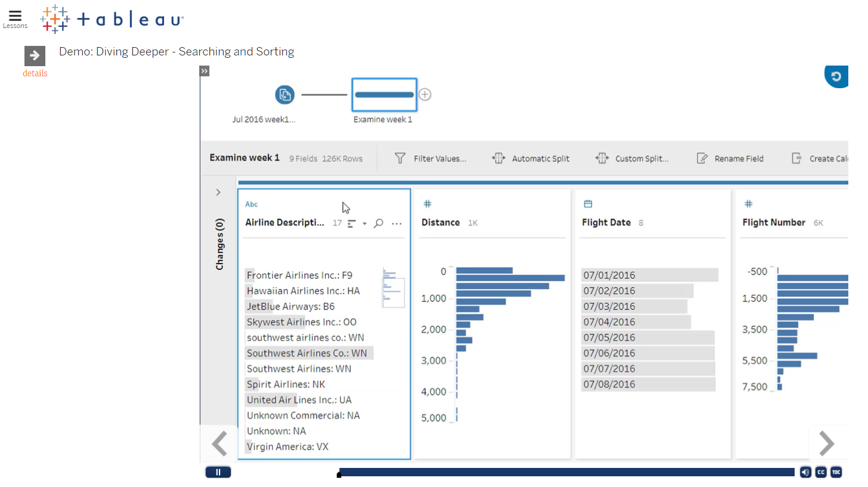Select date 07/01/2016
This screenshot has height=487, width=868.
pyautogui.click(x=650, y=275)
